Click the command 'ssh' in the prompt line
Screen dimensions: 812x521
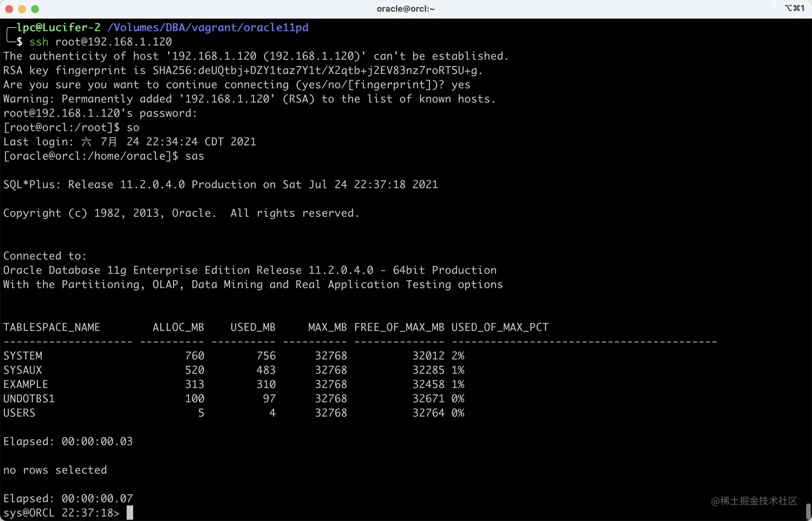39,42
